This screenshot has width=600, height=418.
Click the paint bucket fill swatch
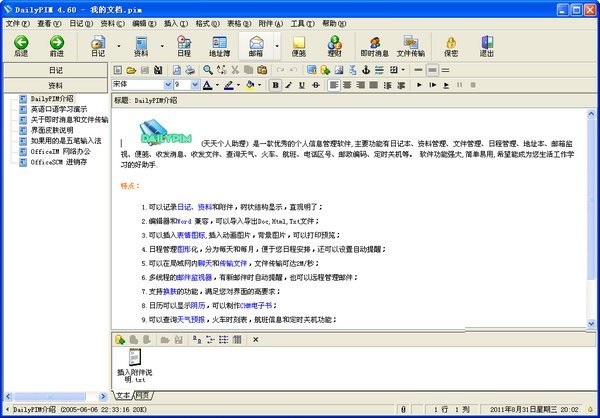point(250,85)
